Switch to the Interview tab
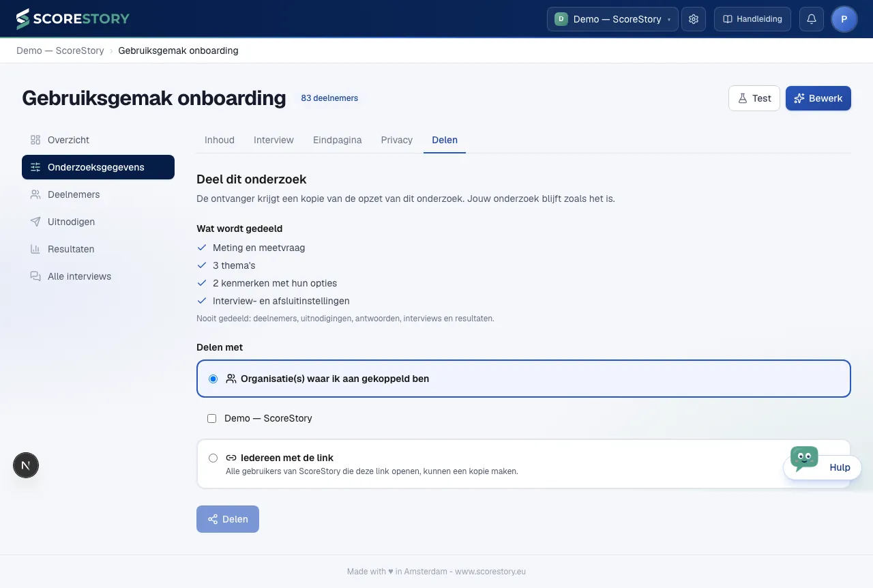The width and height of the screenshot is (873, 588). 273,140
